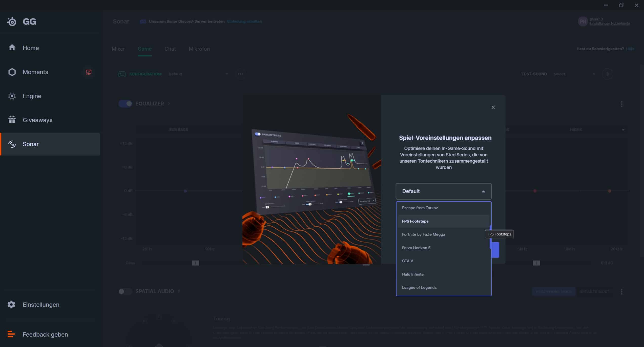Viewport: 644px width, 347px height.
Task: Close the Spiel-Voreinstellungen dialog
Action: [493, 107]
